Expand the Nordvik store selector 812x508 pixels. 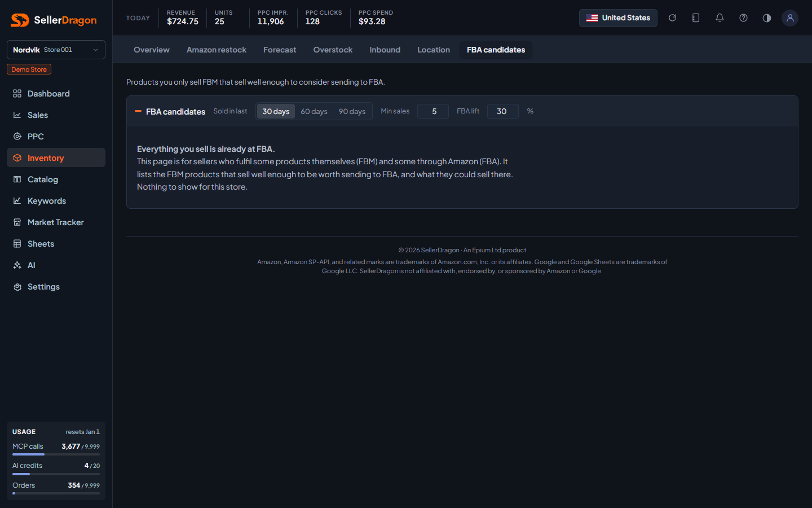(x=56, y=50)
